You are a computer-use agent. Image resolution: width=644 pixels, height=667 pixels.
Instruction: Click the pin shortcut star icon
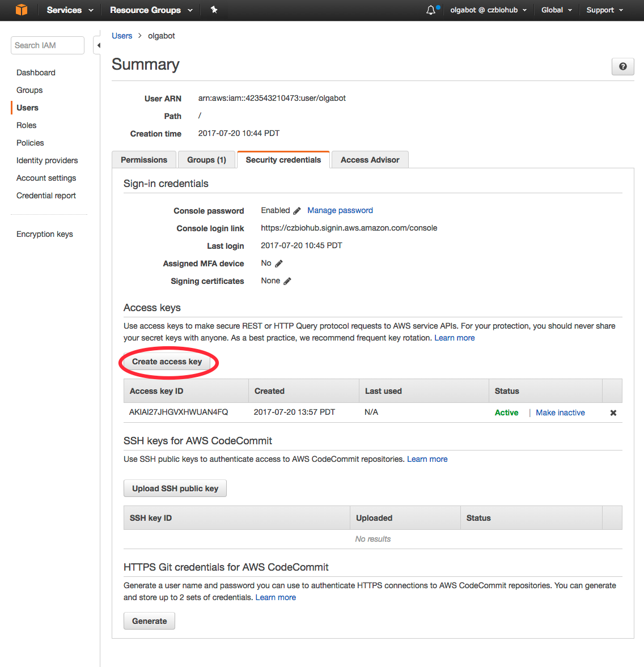(214, 10)
